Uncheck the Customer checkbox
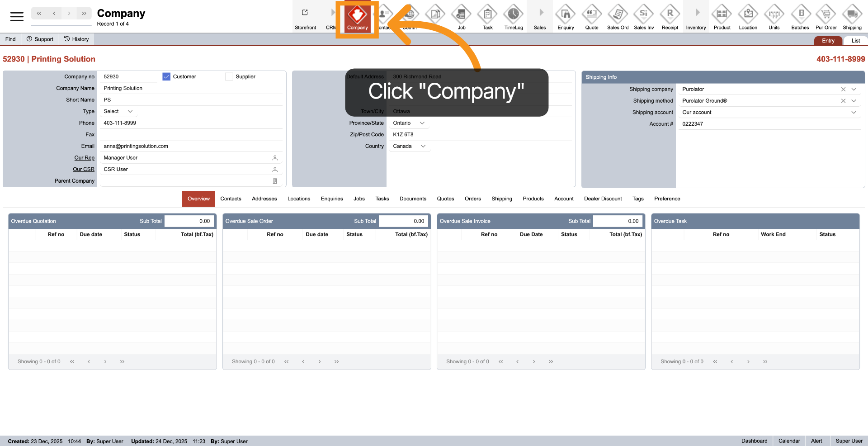The width and height of the screenshot is (868, 446). (166, 77)
